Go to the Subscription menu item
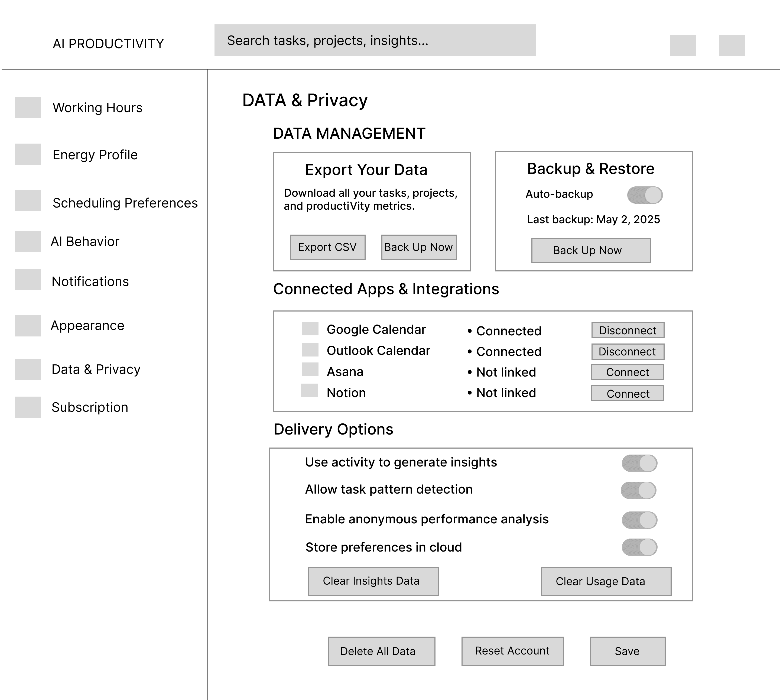Screen dimensions: 780x700 90,407
